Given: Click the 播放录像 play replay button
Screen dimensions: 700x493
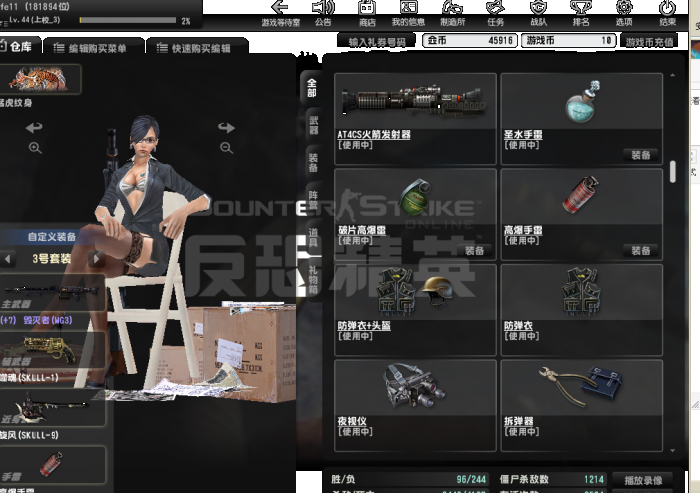Looking at the screenshot, I should 643,480.
